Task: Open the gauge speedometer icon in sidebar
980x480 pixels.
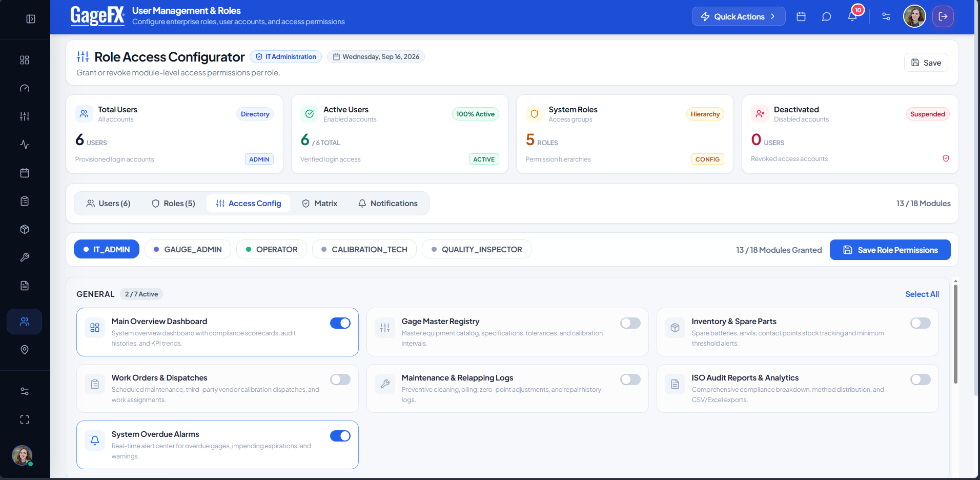Action: [25, 88]
